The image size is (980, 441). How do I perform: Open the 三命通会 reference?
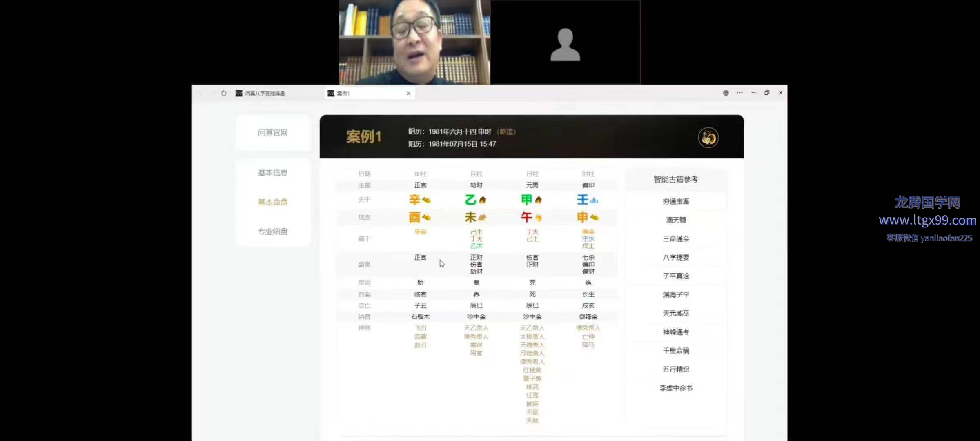tap(676, 239)
